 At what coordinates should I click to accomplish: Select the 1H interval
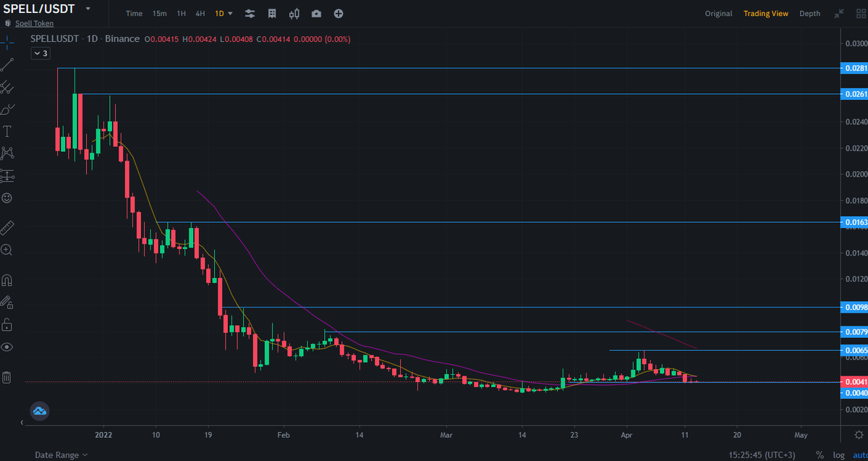coord(182,14)
